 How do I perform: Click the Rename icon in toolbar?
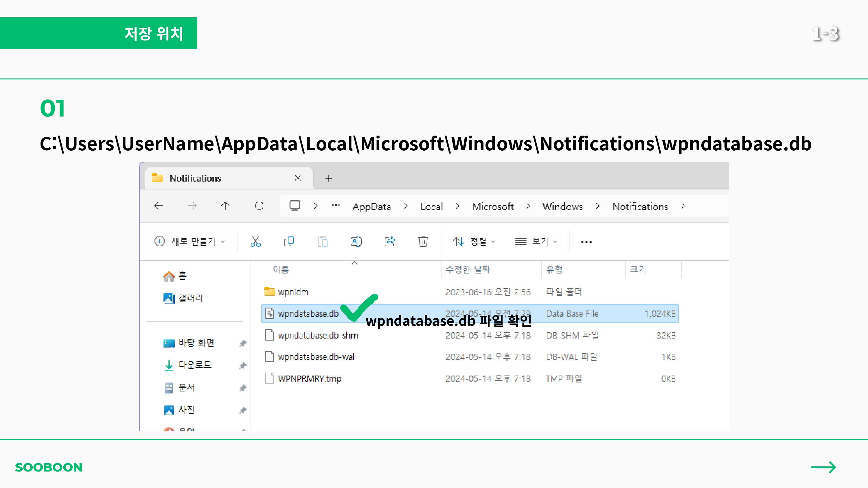tap(356, 241)
